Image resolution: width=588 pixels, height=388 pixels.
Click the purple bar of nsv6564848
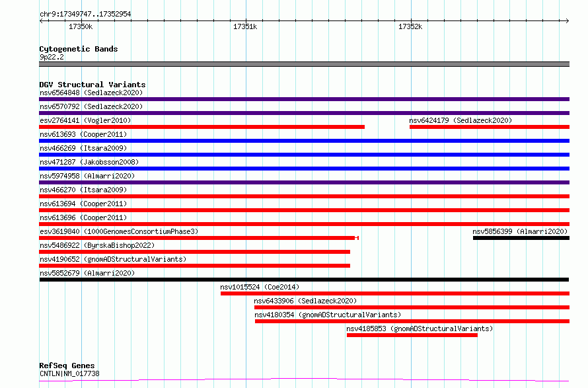[x=304, y=99]
